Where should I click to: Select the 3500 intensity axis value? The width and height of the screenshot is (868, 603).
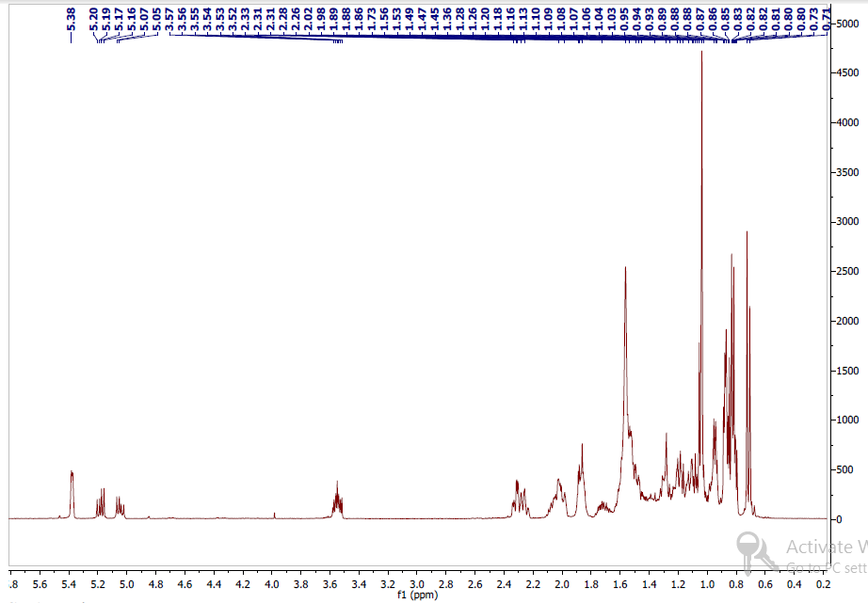pos(848,172)
